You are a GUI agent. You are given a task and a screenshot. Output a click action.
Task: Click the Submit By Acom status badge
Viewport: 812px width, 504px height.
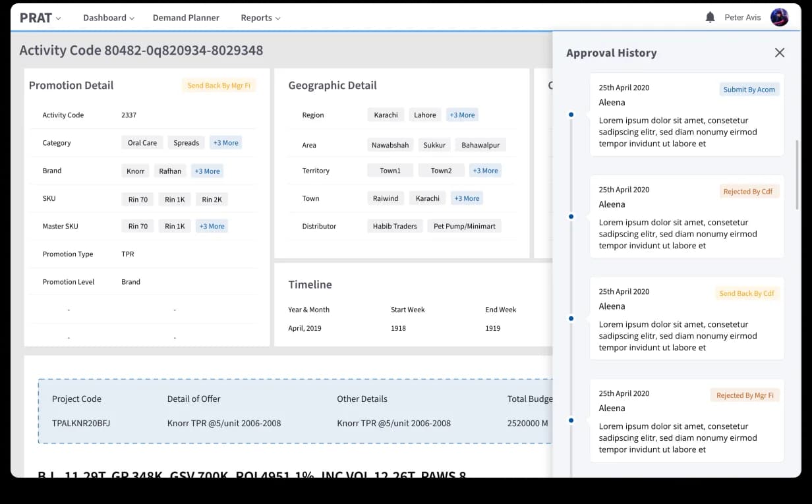pos(749,90)
